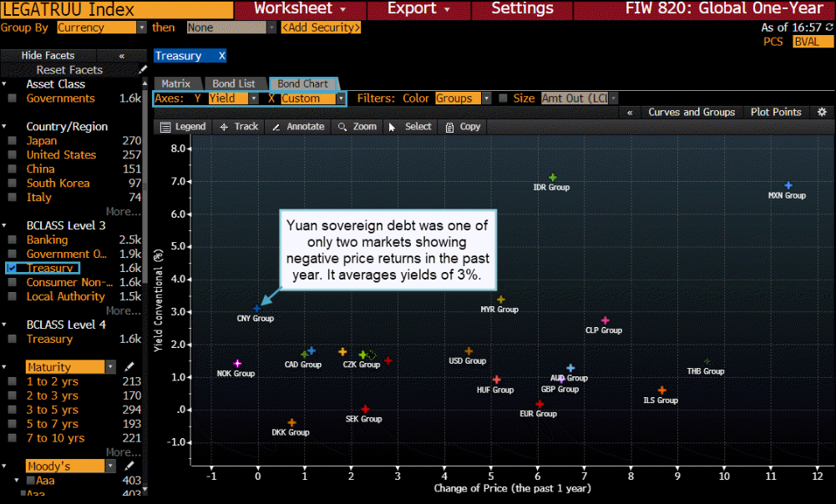Click the Add Security field
This screenshot has height=504, width=836.
pos(322,28)
